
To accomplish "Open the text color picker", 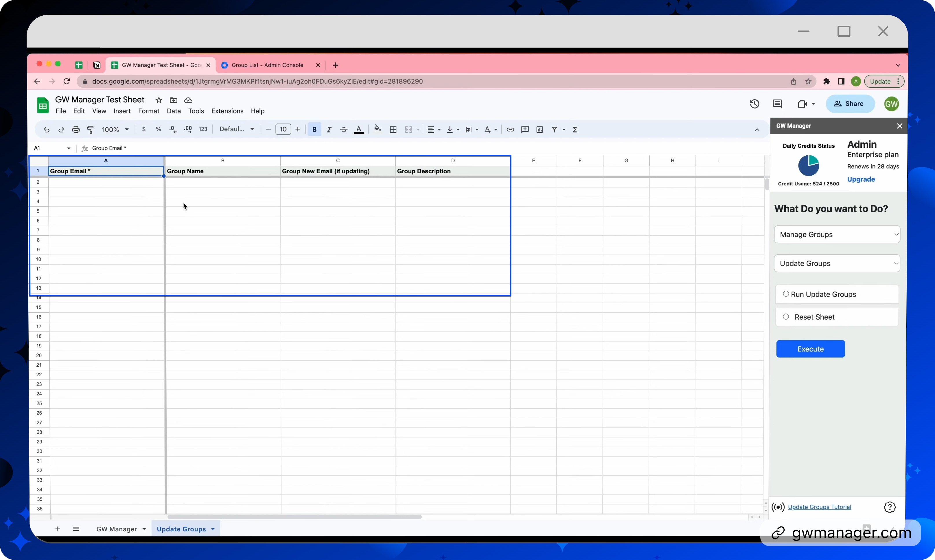I will tap(359, 129).
